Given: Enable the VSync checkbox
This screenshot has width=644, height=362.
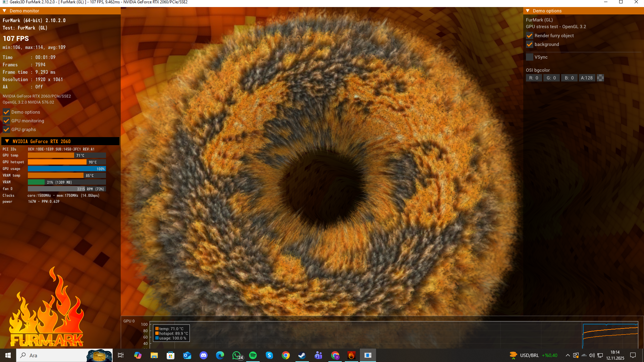Looking at the screenshot, I should click(x=529, y=57).
